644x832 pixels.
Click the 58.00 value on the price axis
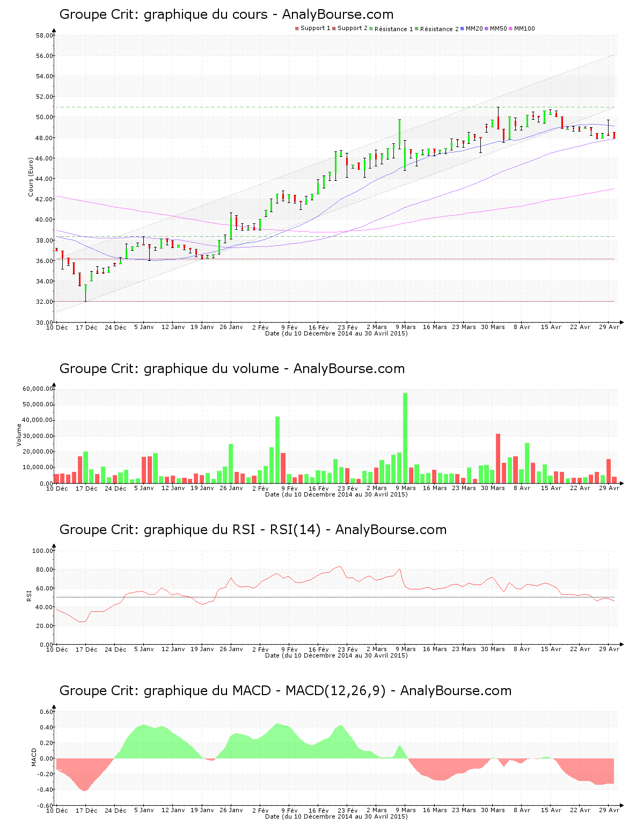[x=44, y=35]
